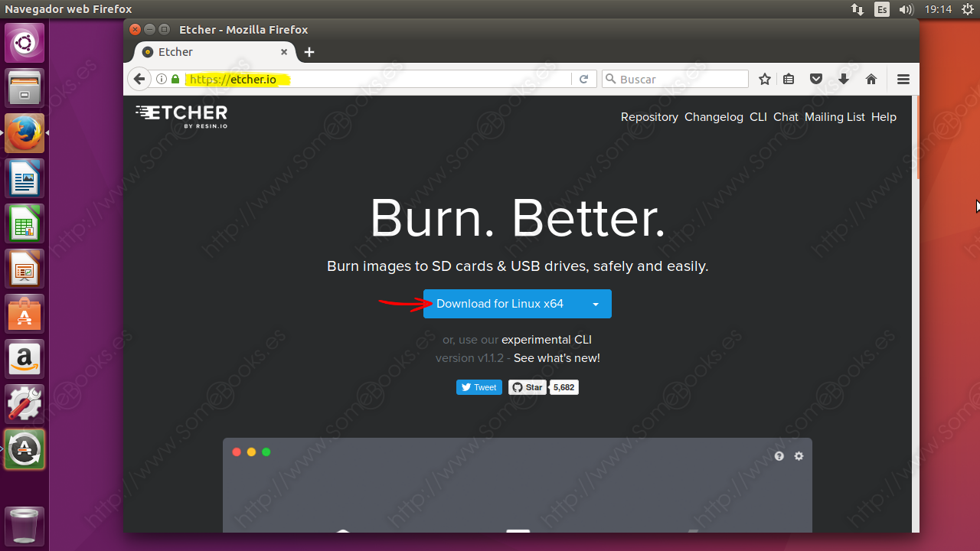
Task: Open the Trash from the Ubuntu dock
Action: click(x=24, y=526)
